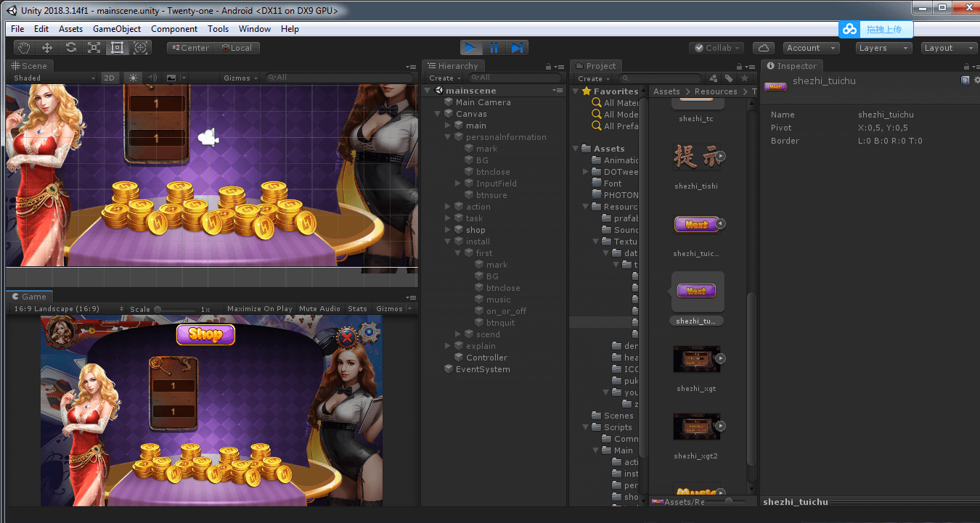Click Resources in Project breadcrumb
This screenshot has width=980, height=523.
click(x=716, y=91)
